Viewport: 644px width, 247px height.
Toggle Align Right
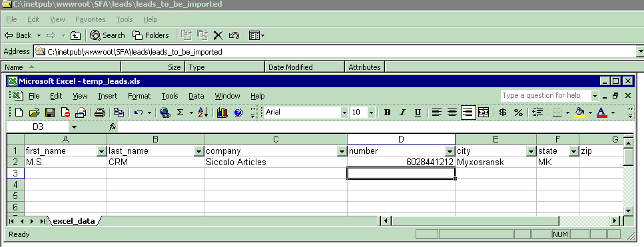[x=468, y=113]
